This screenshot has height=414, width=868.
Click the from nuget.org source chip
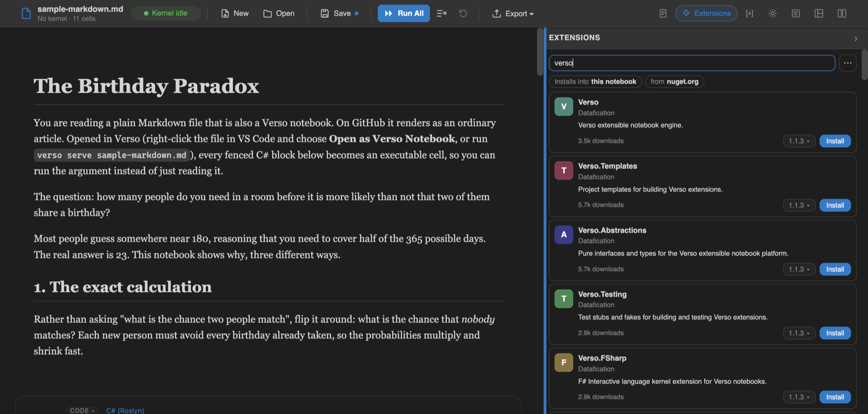tap(674, 81)
